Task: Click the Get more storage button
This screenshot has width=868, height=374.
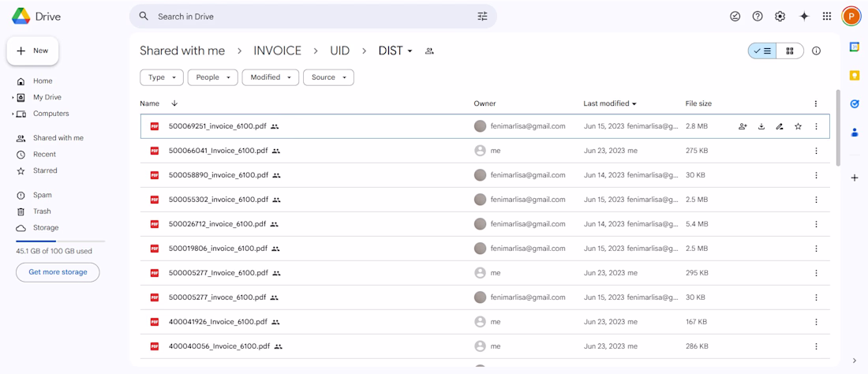Action: point(58,272)
